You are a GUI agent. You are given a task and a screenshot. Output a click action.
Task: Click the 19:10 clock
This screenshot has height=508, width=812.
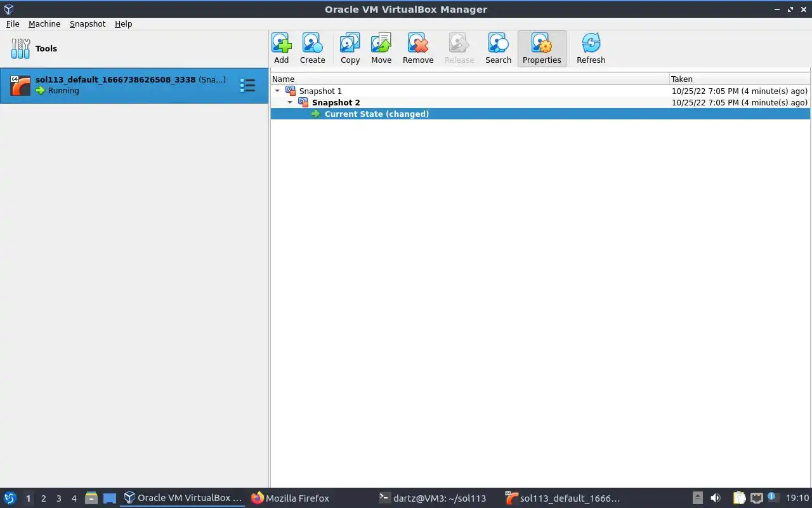click(797, 498)
